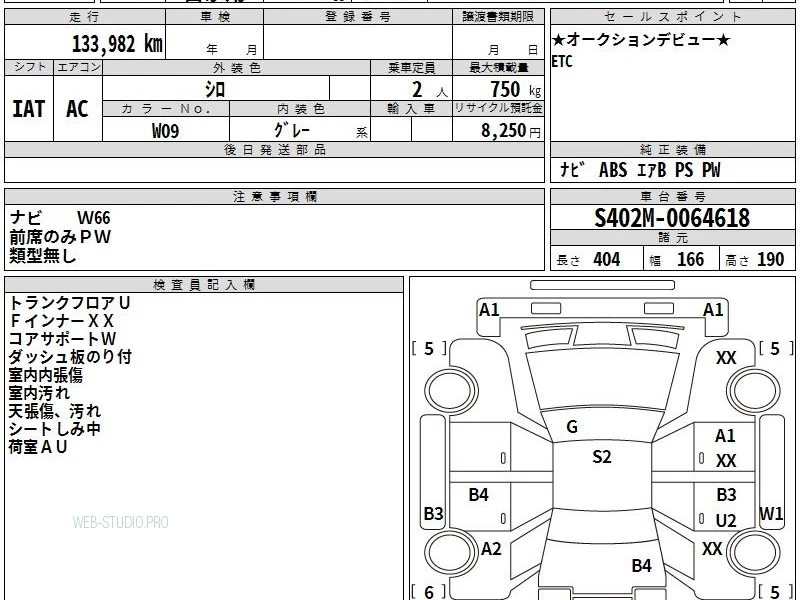Click the mileage value 133,982 km
Viewport: 800px width, 600px height.
[117, 44]
